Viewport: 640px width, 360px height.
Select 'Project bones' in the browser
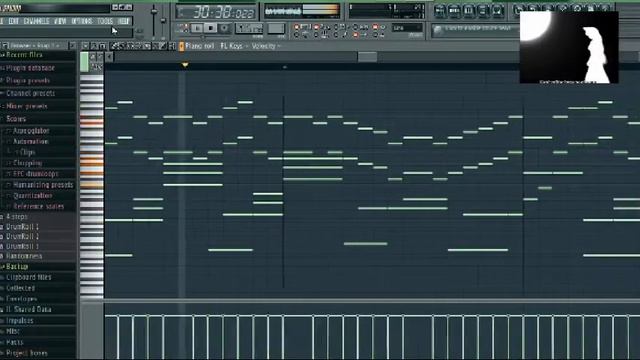(27, 353)
